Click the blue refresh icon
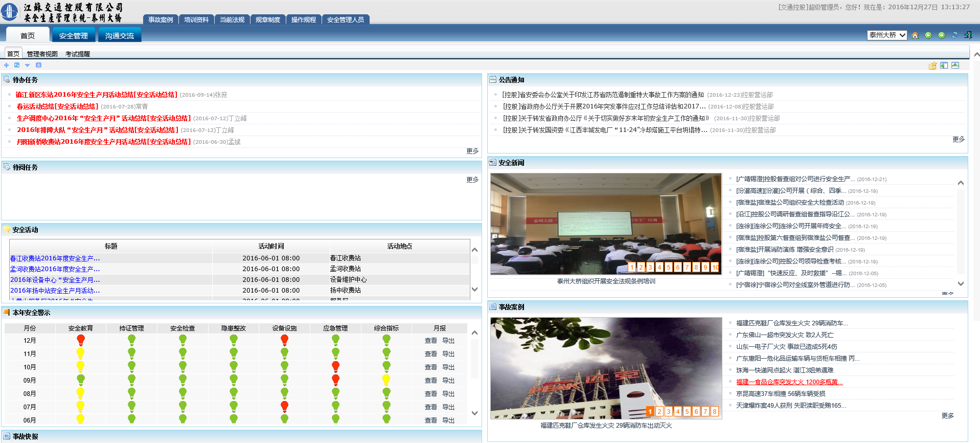 click(954, 35)
